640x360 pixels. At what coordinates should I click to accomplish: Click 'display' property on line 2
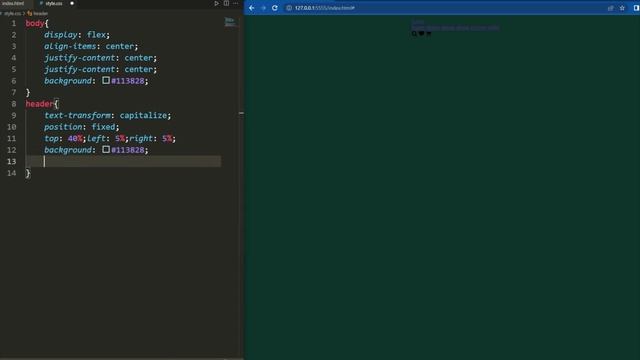(61, 35)
